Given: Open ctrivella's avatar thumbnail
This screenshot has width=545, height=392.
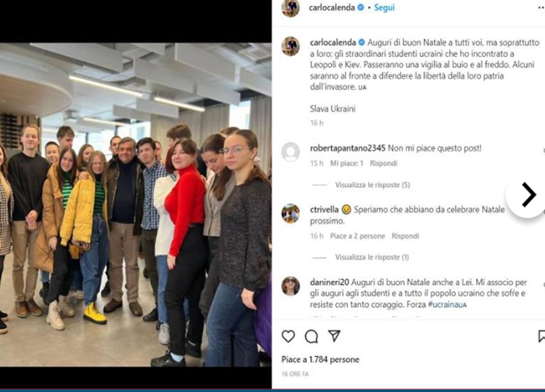Looking at the screenshot, I should coord(290,213).
